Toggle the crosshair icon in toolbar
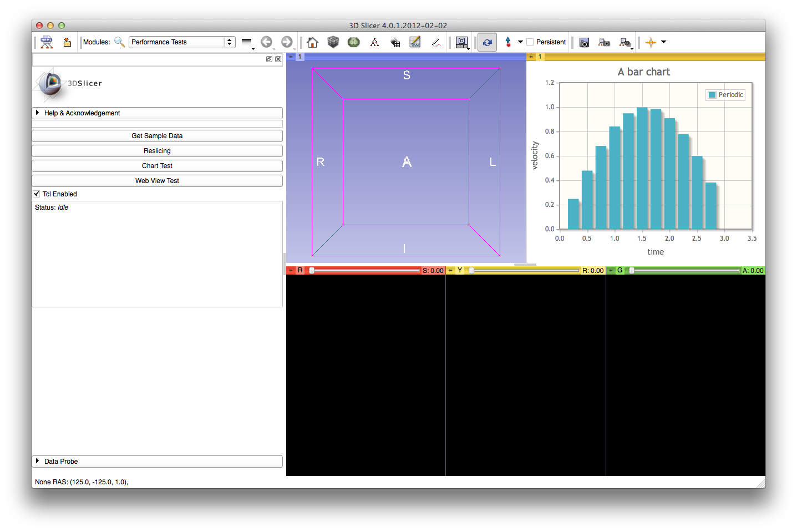This screenshot has height=532, width=797. point(651,42)
